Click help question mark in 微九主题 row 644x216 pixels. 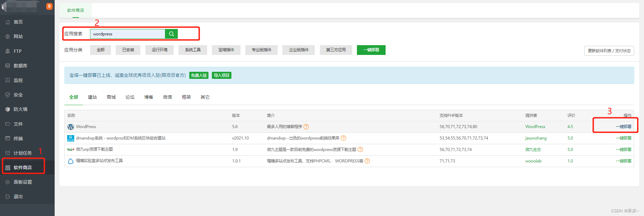click(x=360, y=150)
